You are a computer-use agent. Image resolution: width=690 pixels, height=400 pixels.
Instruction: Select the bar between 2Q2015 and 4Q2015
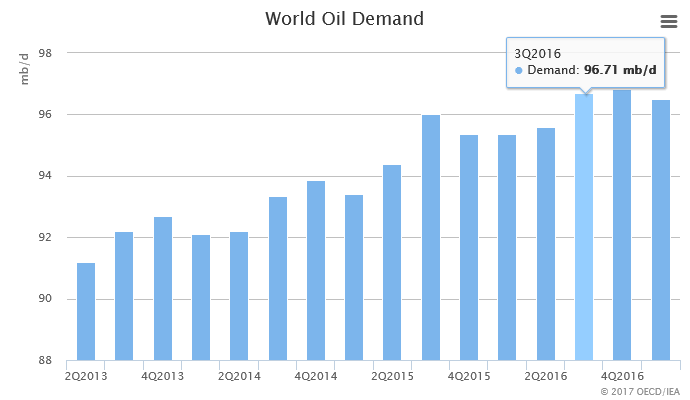click(x=431, y=238)
